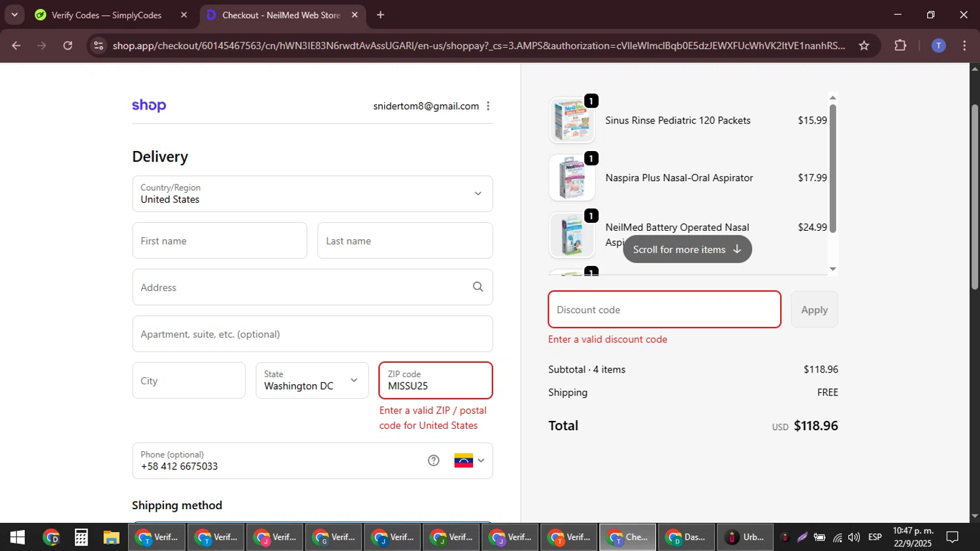Screen dimensions: 980x551
Task: Click the Last name field
Action: point(405,241)
